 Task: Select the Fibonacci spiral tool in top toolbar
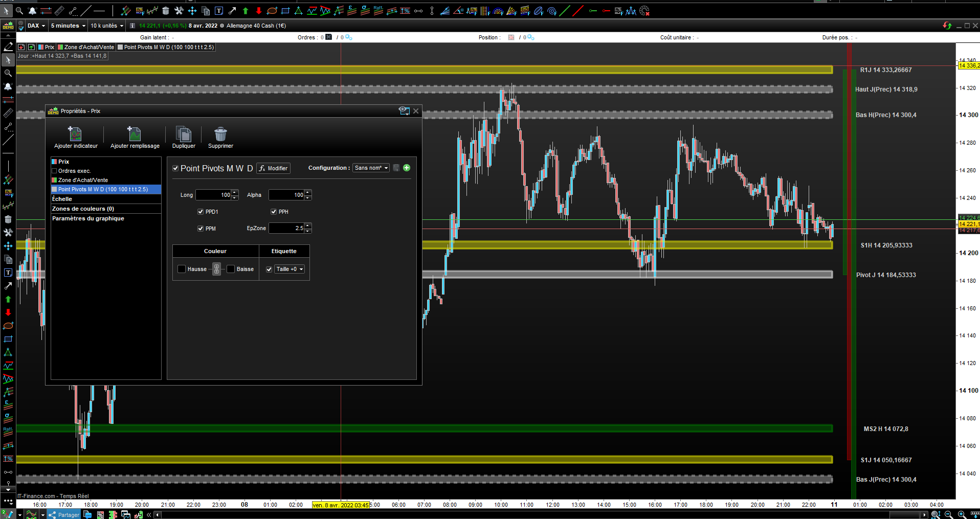552,11
